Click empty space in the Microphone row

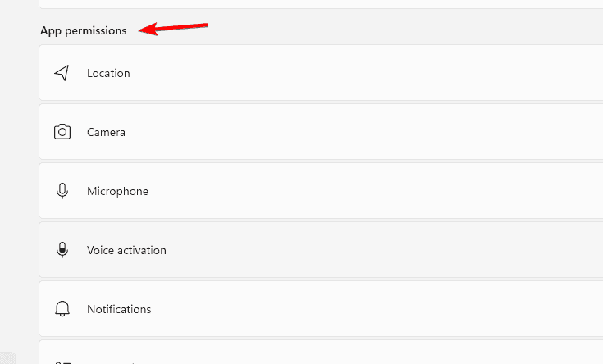pyautogui.click(x=369, y=191)
